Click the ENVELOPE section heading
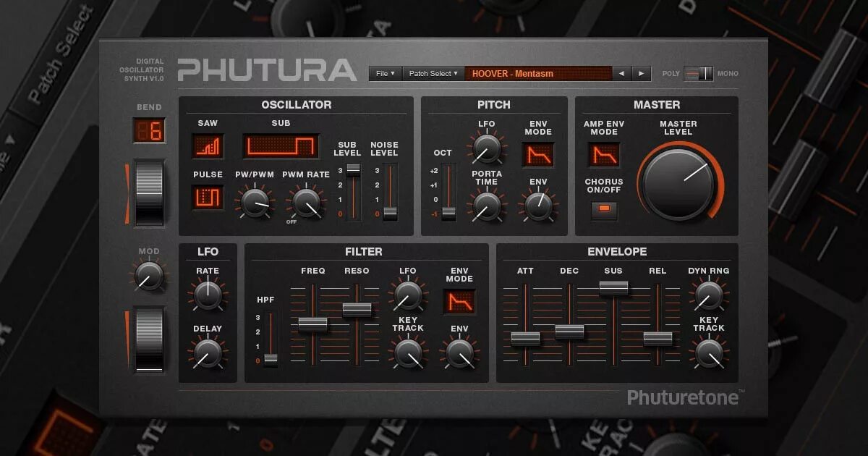This screenshot has height=456, width=868. pyautogui.click(x=617, y=252)
